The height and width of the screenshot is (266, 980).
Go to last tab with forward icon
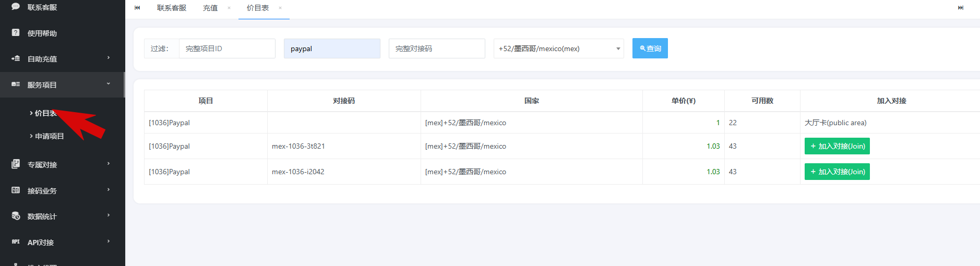[x=961, y=8]
